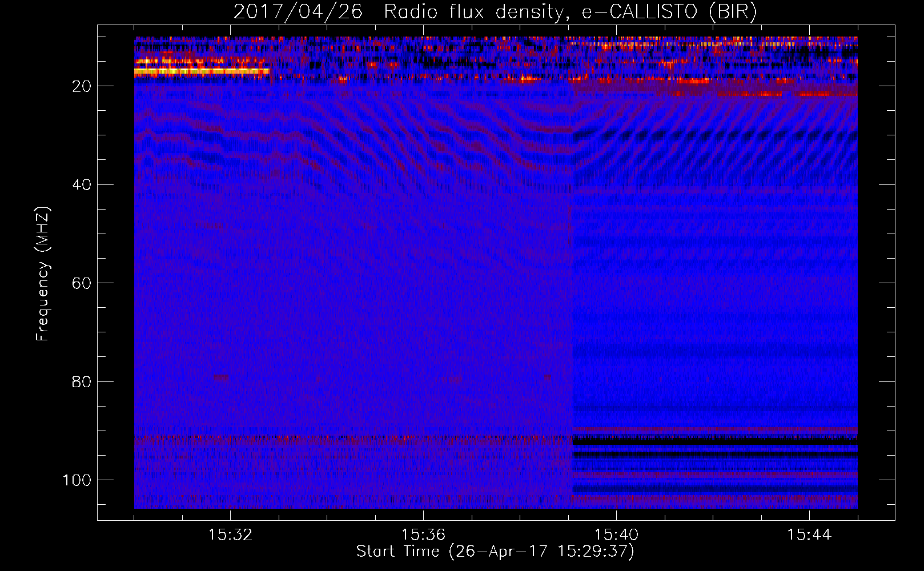Click the frequency tick label 60
924x571 pixels.
point(82,283)
